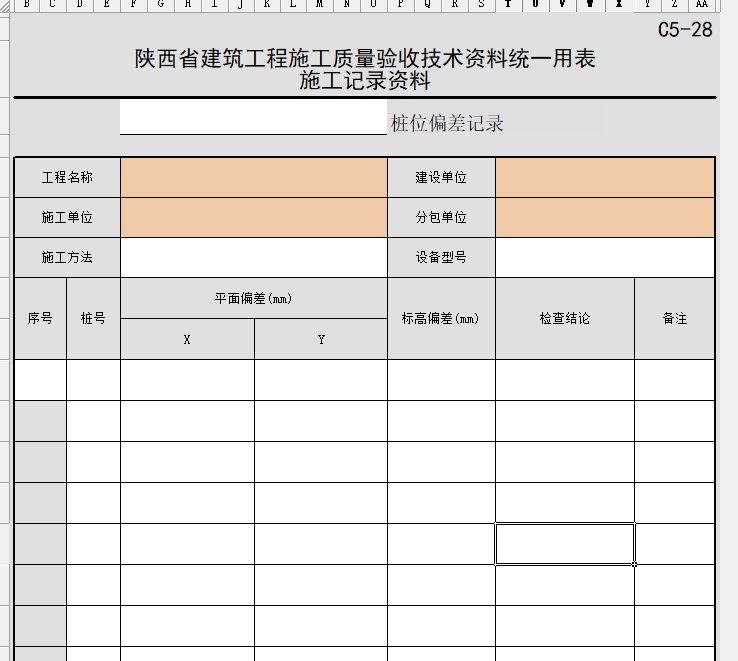This screenshot has width=738, height=661.
Task: Click the Y sub-header cell under 平面偏差
Action: [x=321, y=339]
